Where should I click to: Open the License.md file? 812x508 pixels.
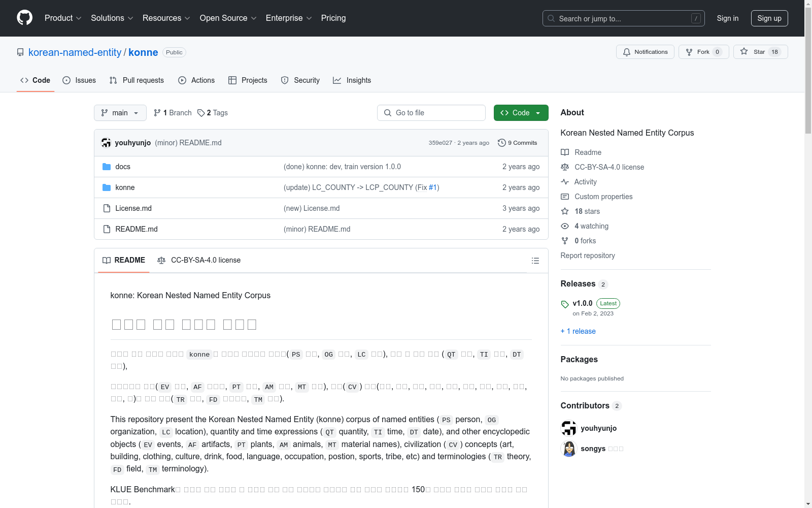[x=133, y=208]
